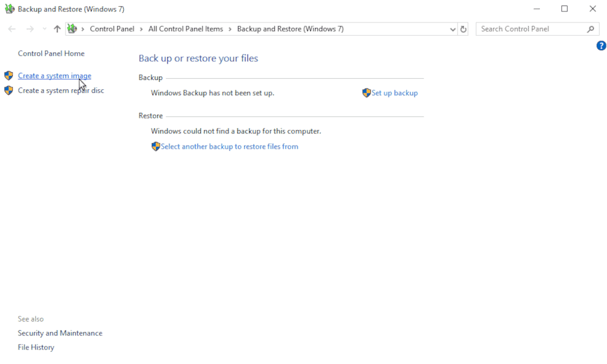Image resolution: width=607 pixels, height=364 pixels.
Task: Click the Set up backup link
Action: point(395,93)
